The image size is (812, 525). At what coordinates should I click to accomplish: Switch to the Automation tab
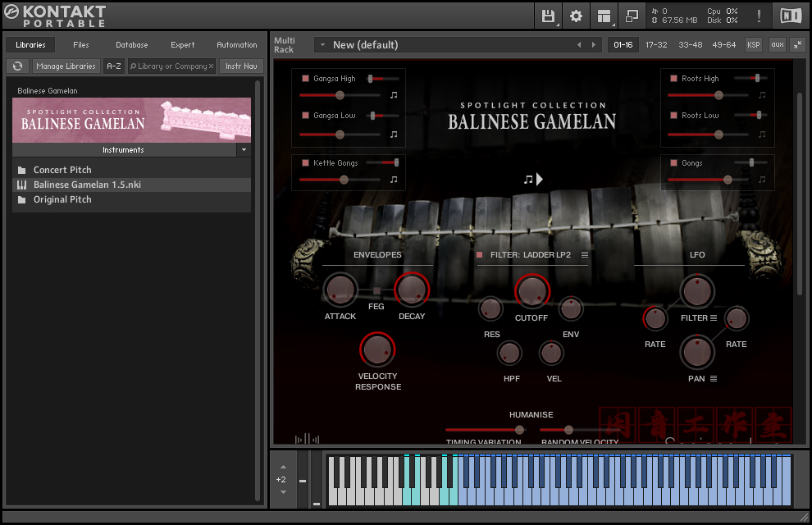[237, 45]
